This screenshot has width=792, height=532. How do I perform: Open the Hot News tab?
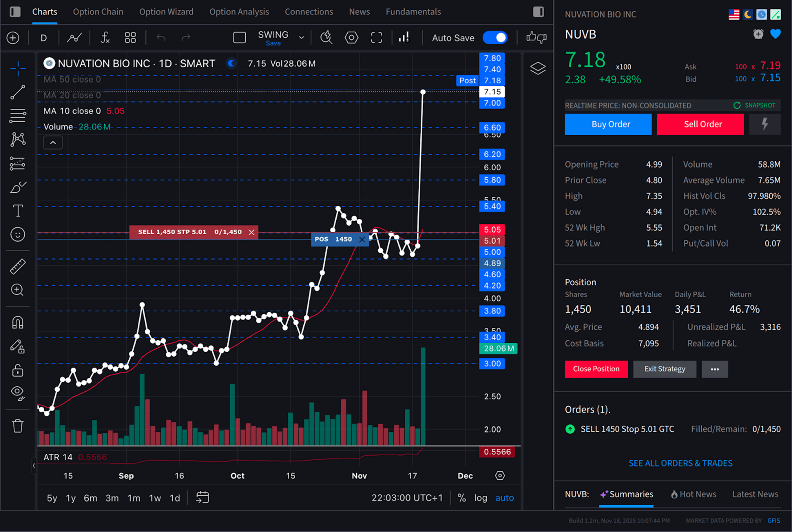click(x=693, y=494)
